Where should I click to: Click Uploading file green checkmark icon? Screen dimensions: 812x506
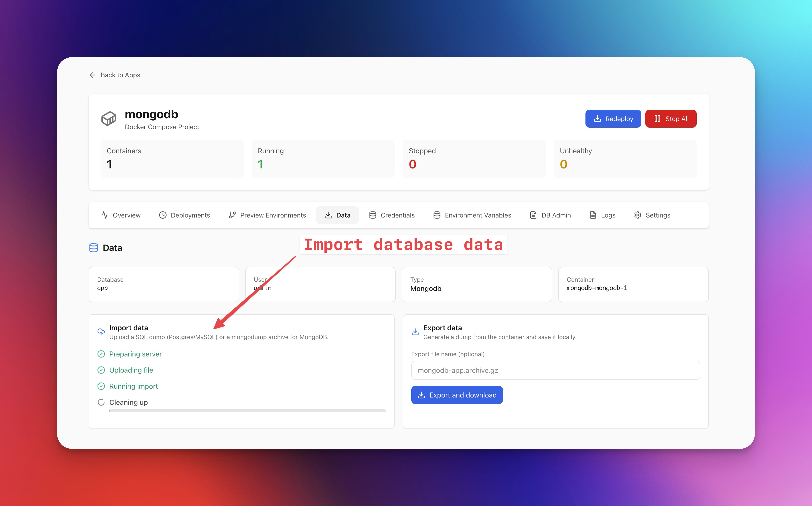101,370
